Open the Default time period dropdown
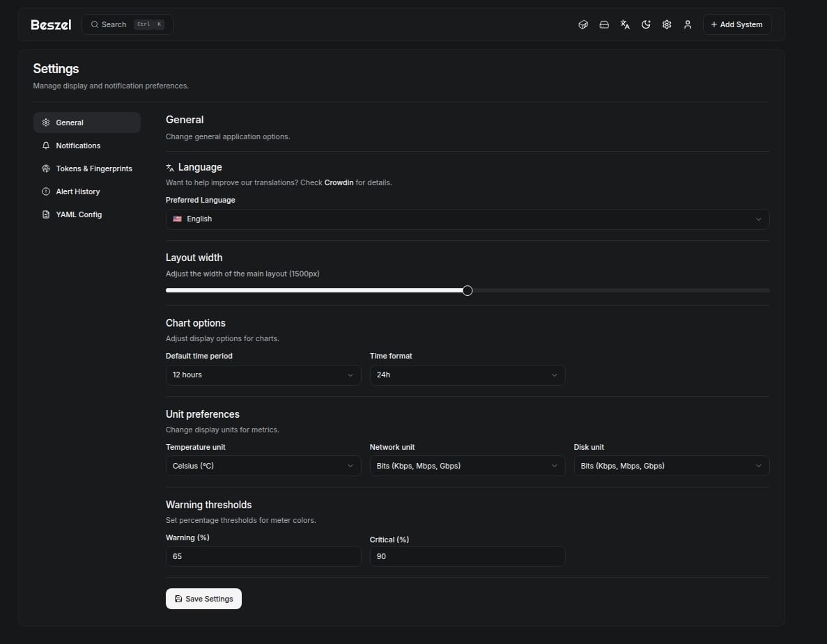 click(263, 375)
